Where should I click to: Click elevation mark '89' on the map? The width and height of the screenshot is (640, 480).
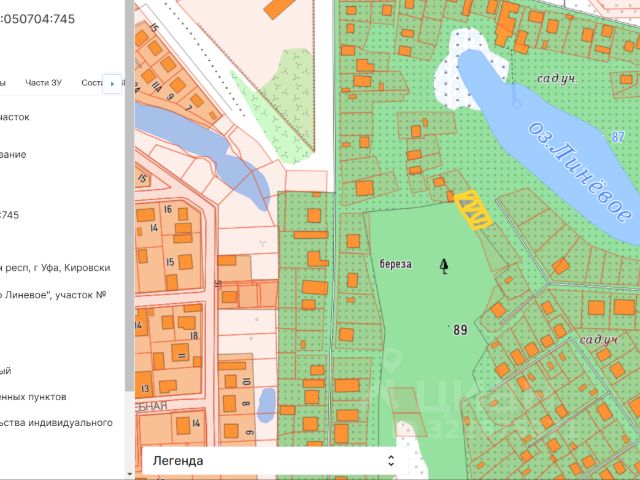460,329
